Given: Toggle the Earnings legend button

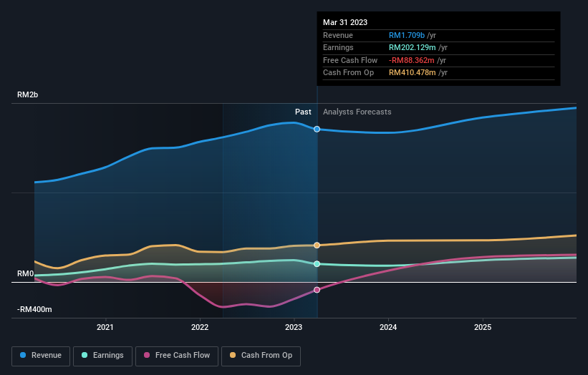Looking at the screenshot, I should [x=102, y=356].
